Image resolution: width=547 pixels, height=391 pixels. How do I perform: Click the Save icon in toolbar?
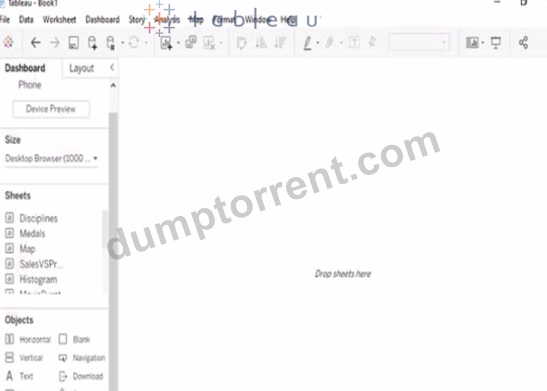point(73,43)
